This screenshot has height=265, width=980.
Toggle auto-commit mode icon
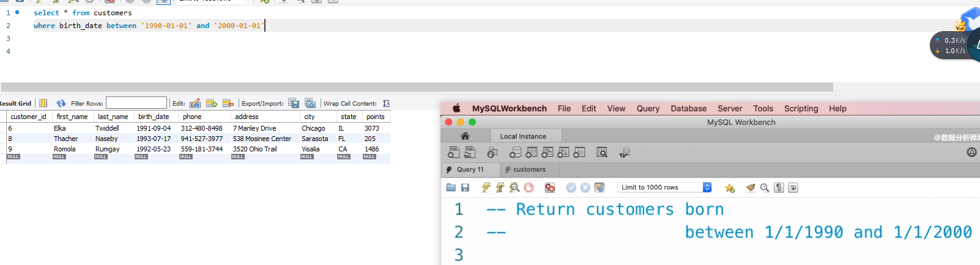[600, 187]
